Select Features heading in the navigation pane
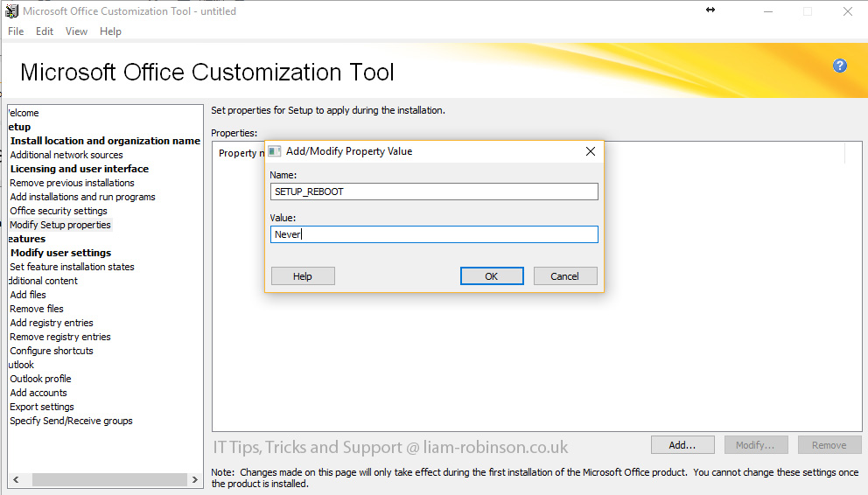This screenshot has height=495, width=868. (27, 239)
